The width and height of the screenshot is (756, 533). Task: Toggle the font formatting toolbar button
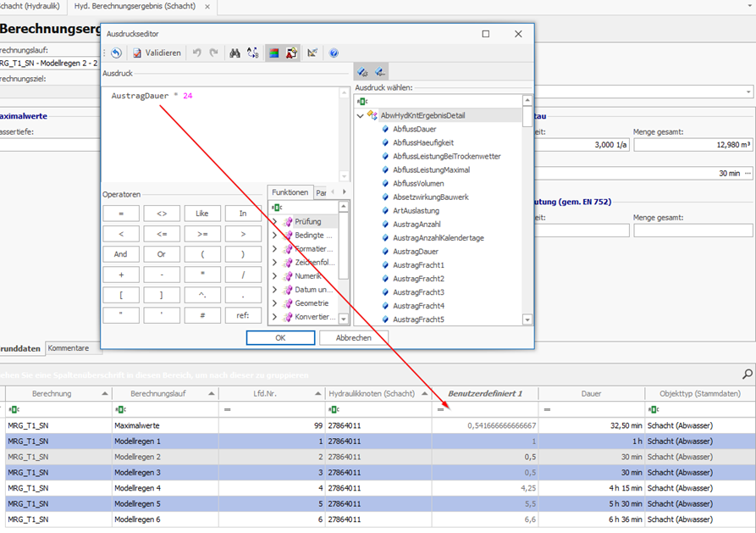291,53
